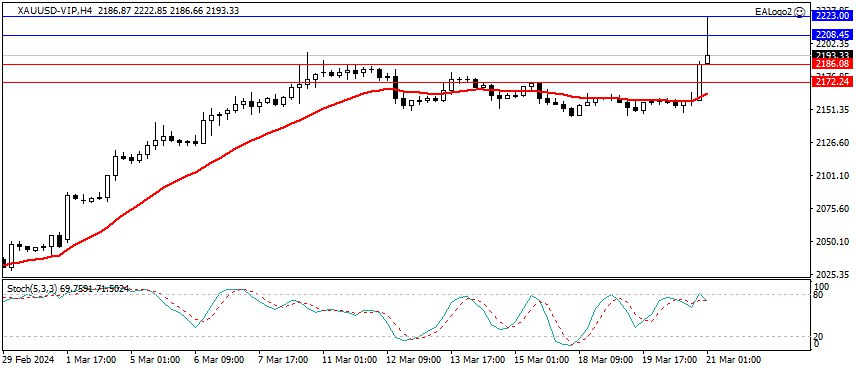Viewport: 856px width, 371px height.
Task: Click the 100 level on Stochastic scale
Action: (821, 286)
